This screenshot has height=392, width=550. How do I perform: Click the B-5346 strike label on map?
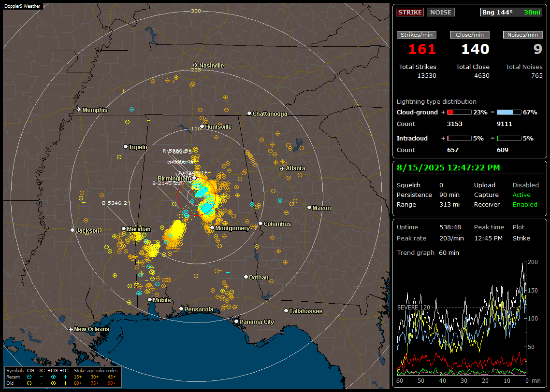click(x=115, y=203)
